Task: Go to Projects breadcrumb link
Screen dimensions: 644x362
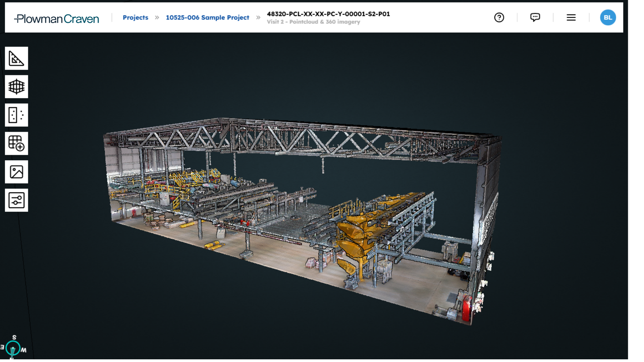Action: coord(135,17)
